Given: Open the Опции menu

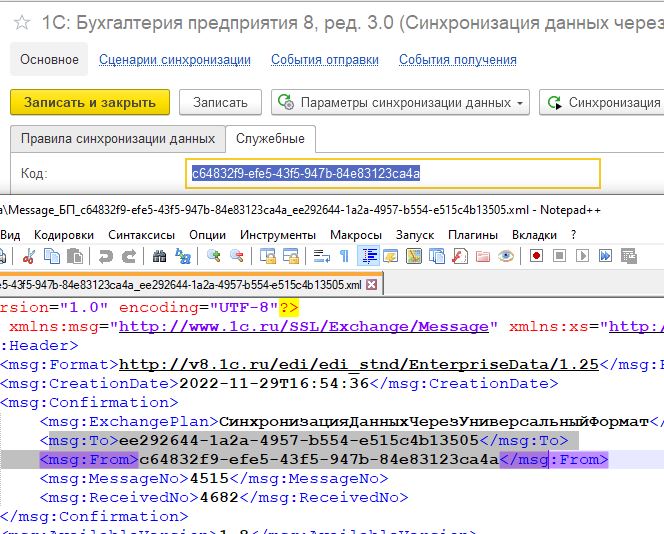Looking at the screenshot, I should point(208,235).
